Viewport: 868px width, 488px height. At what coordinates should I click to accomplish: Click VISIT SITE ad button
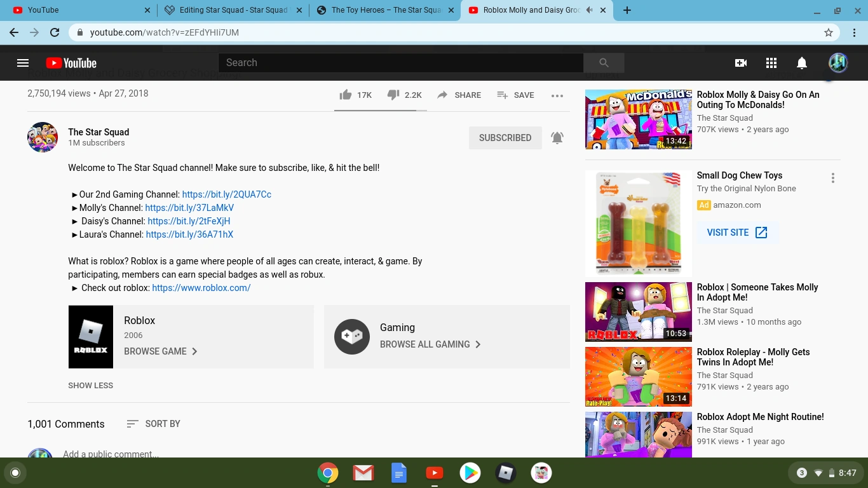[x=738, y=233]
